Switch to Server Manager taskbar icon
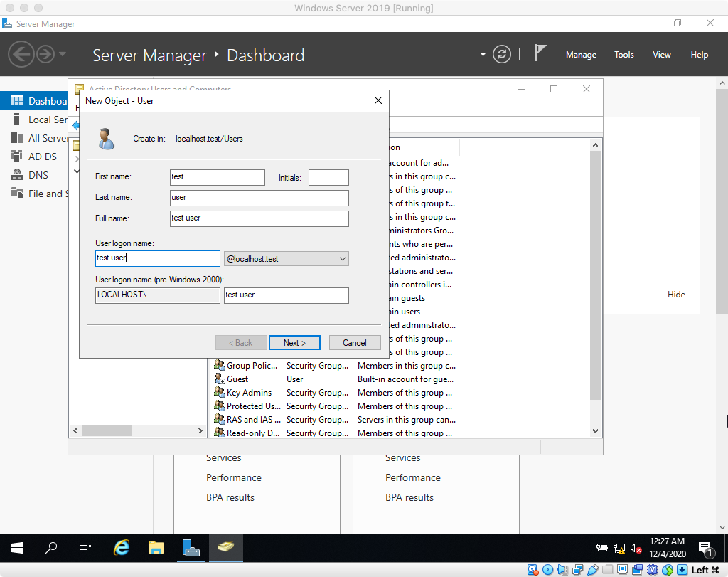Viewport: 728px width, 577px height. pos(191,548)
